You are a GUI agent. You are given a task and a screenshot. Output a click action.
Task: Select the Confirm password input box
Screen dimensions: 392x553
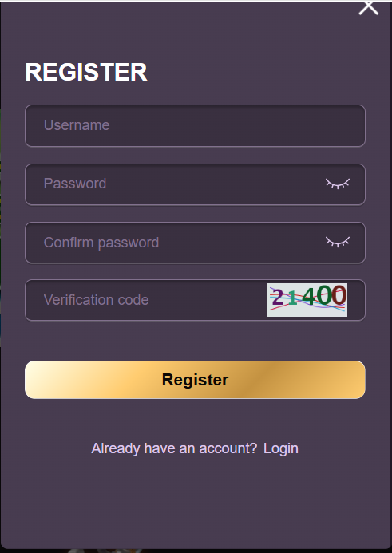195,243
